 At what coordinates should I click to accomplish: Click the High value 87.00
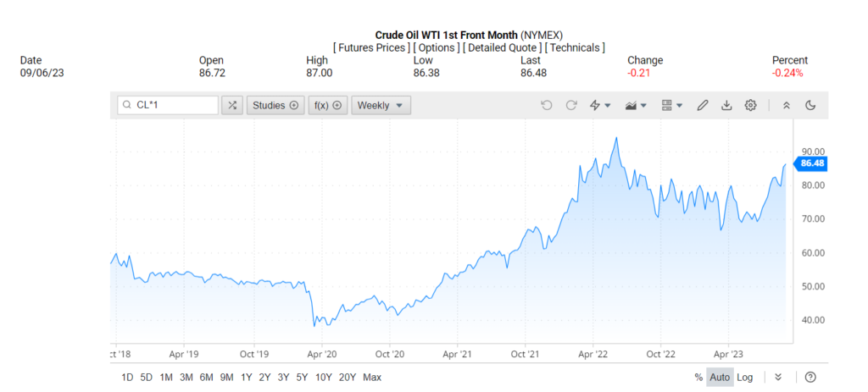coord(320,73)
